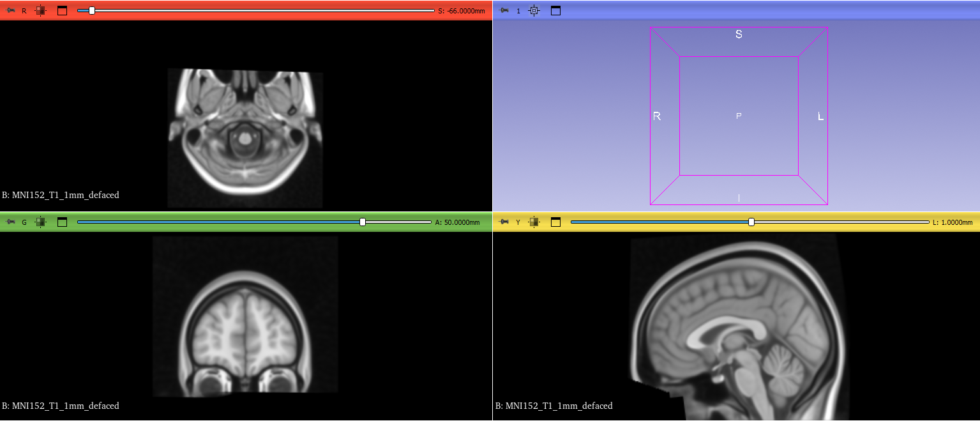The height and width of the screenshot is (421, 980).
Task: Reset field of view in the Yellow slice view
Action: 534,222
